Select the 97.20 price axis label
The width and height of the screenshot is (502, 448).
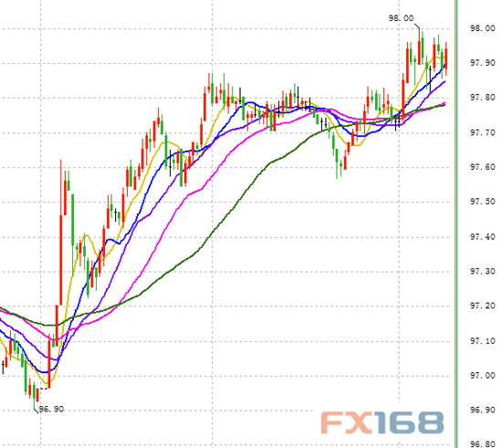pyautogui.click(x=482, y=306)
